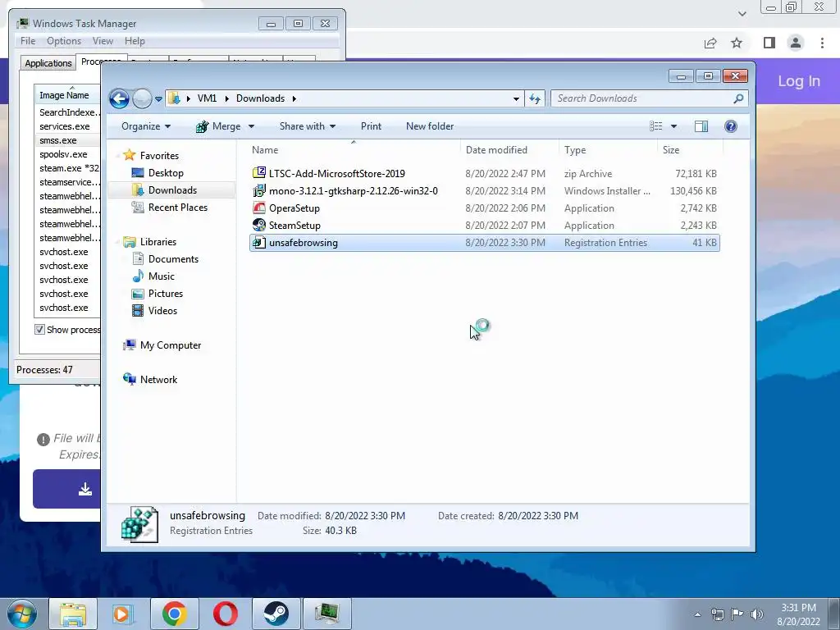The height and width of the screenshot is (630, 840).
Task: Open the view options dropdown arrow
Action: (674, 126)
